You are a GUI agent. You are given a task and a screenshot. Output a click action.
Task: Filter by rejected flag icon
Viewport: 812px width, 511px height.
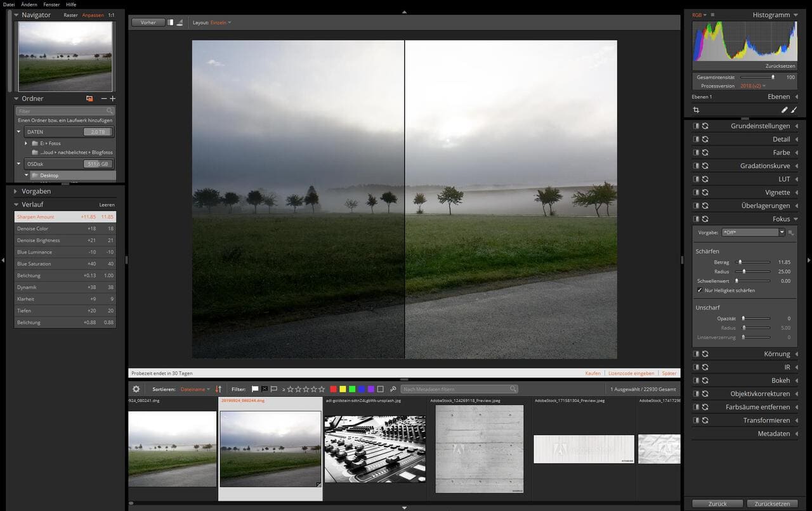265,389
